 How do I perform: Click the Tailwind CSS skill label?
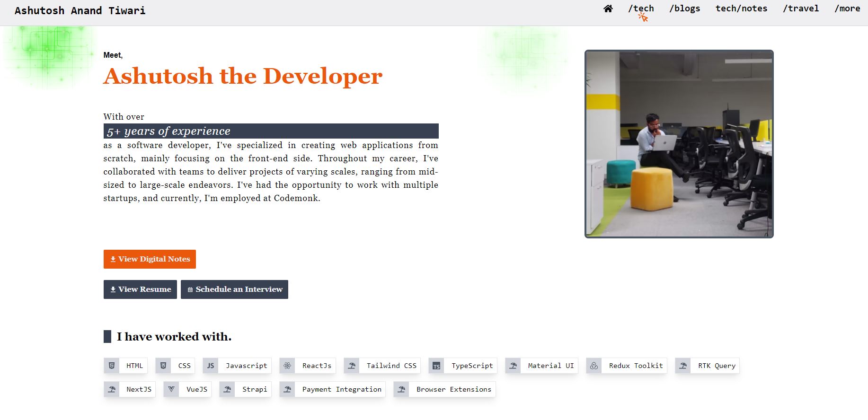point(391,366)
